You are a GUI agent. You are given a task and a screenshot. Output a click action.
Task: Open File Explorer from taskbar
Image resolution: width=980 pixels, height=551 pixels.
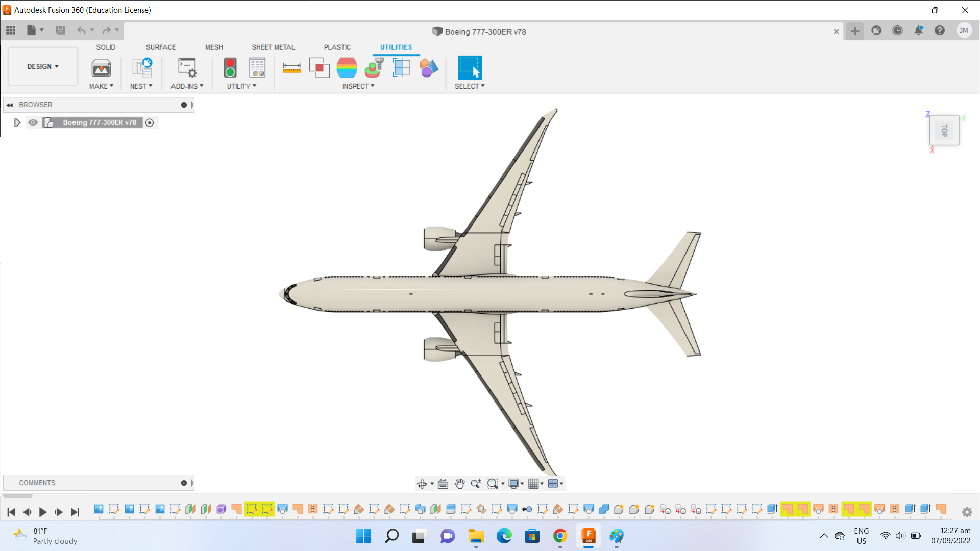click(476, 536)
